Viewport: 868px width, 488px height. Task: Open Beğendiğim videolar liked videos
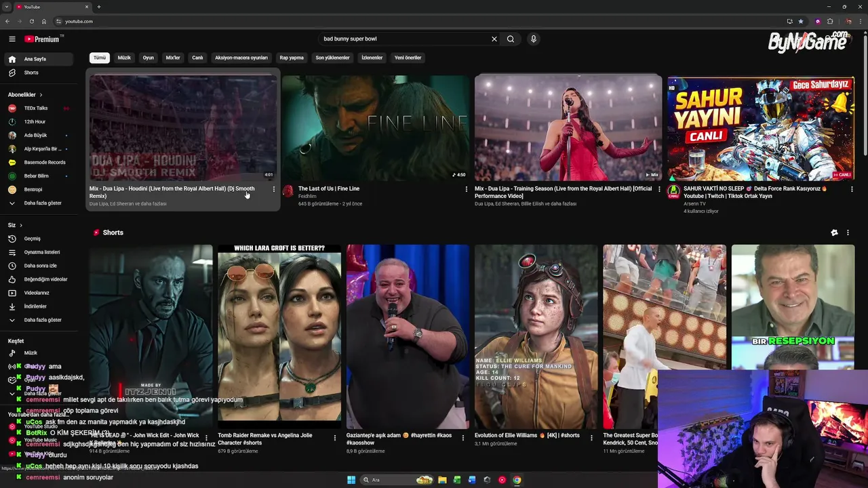(38, 279)
